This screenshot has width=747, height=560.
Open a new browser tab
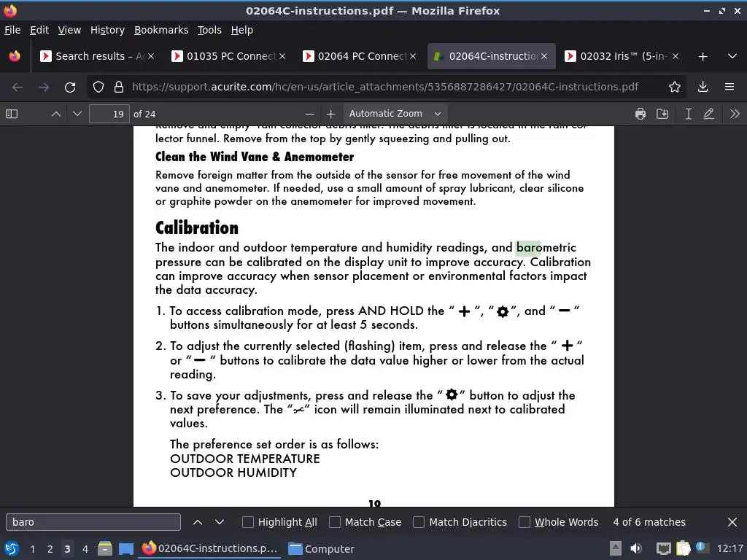pyautogui.click(x=703, y=57)
